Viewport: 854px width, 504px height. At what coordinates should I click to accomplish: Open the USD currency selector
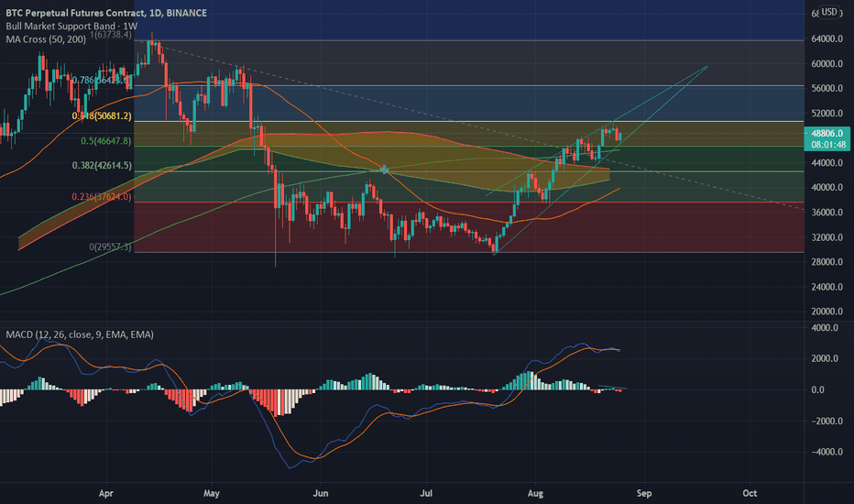pyautogui.click(x=829, y=12)
